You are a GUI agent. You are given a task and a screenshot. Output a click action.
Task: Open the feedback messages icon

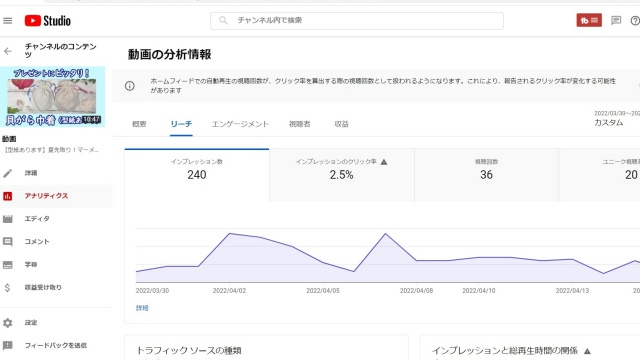(616, 20)
